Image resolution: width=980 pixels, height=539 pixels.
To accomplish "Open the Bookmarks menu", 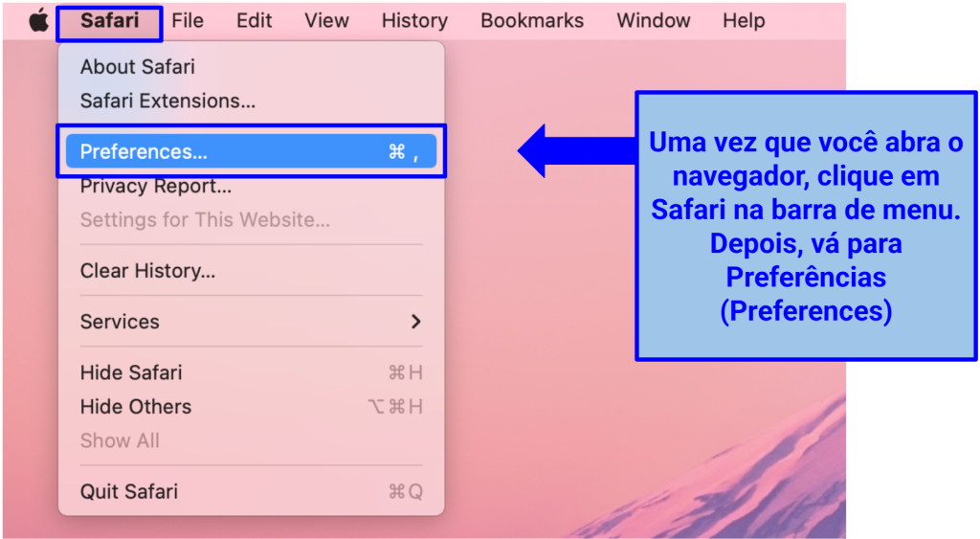I will click(532, 21).
